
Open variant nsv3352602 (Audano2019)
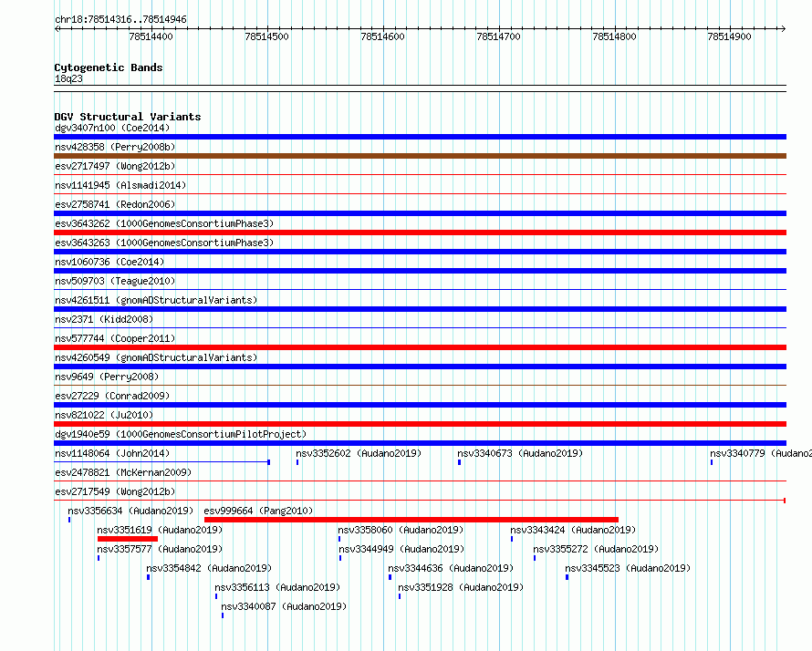(359, 453)
